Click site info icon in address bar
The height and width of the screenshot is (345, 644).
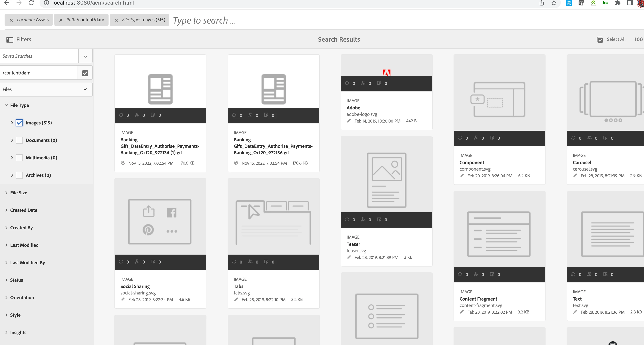tap(46, 3)
